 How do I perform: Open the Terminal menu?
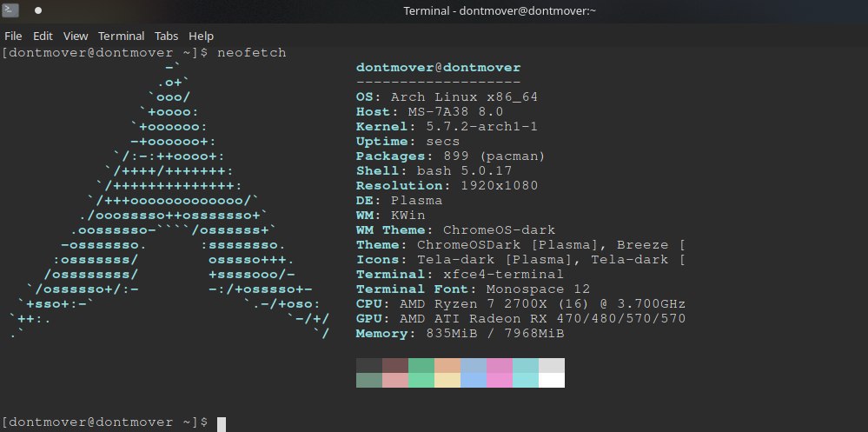(x=122, y=36)
